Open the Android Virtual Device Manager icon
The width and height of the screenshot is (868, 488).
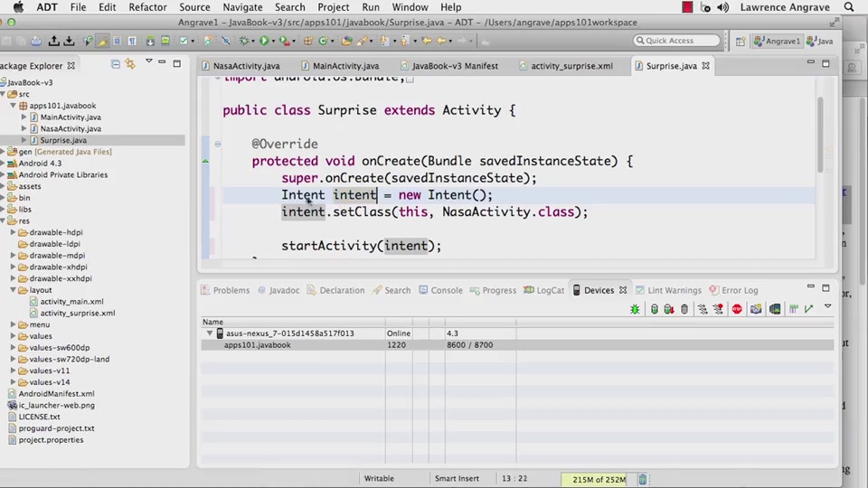point(165,41)
